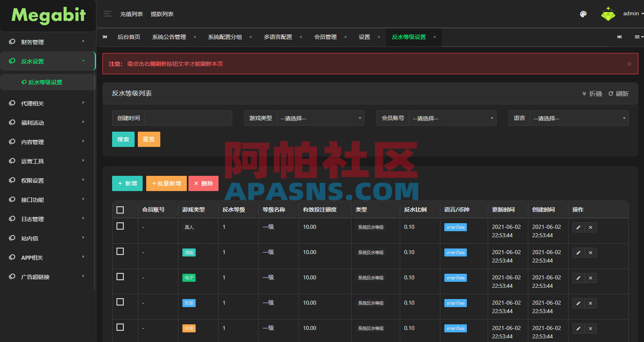Edit the 捕鱼 row with pencil icon
644x342 pixels.
click(579, 252)
